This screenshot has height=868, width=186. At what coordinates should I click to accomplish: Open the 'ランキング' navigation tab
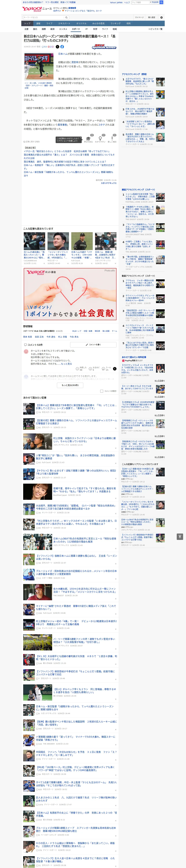[x=115, y=24]
